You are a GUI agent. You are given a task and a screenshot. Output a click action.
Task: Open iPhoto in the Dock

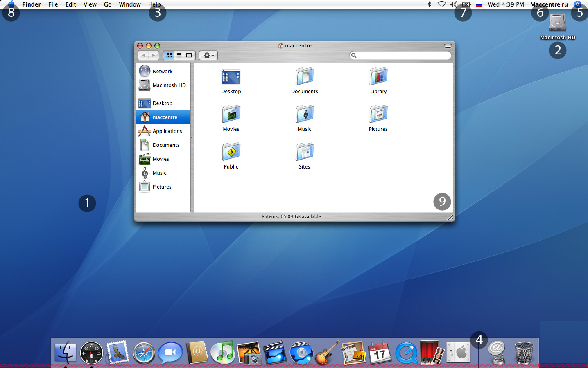pyautogui.click(x=249, y=353)
